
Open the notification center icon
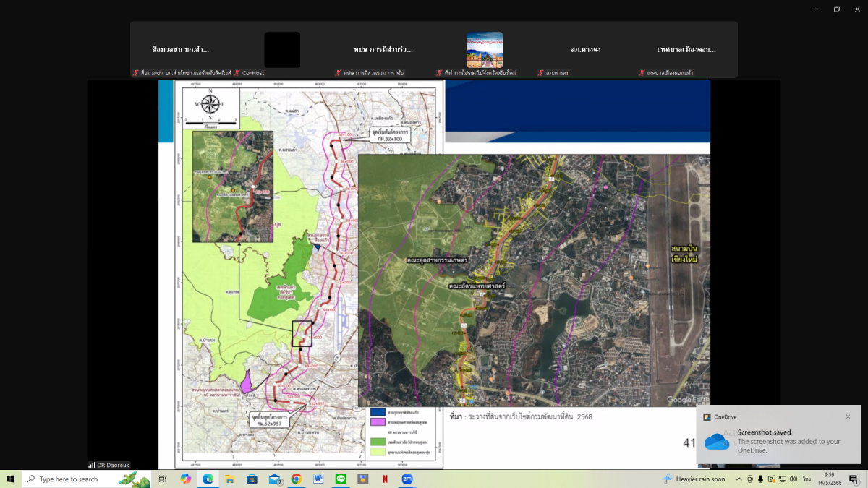click(x=854, y=479)
